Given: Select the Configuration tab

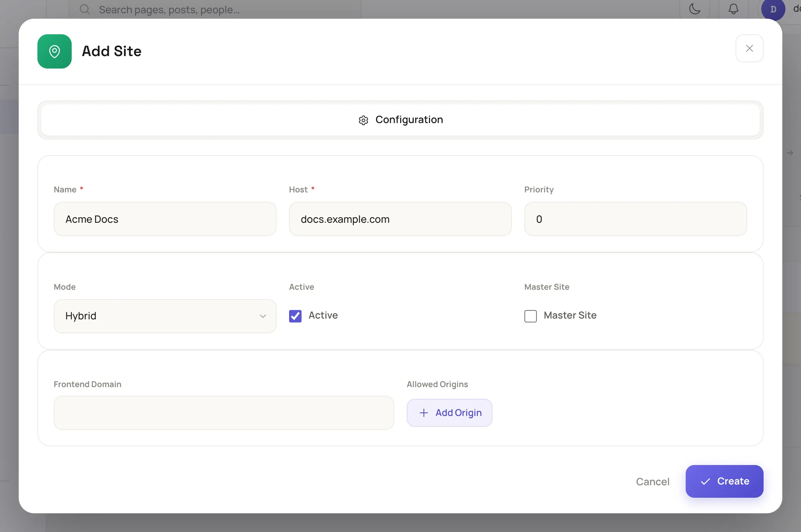Looking at the screenshot, I should tap(400, 120).
